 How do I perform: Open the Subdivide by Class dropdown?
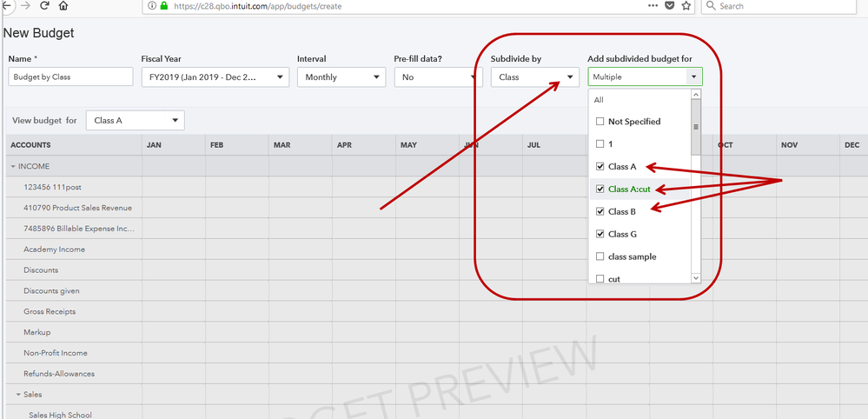tap(534, 77)
